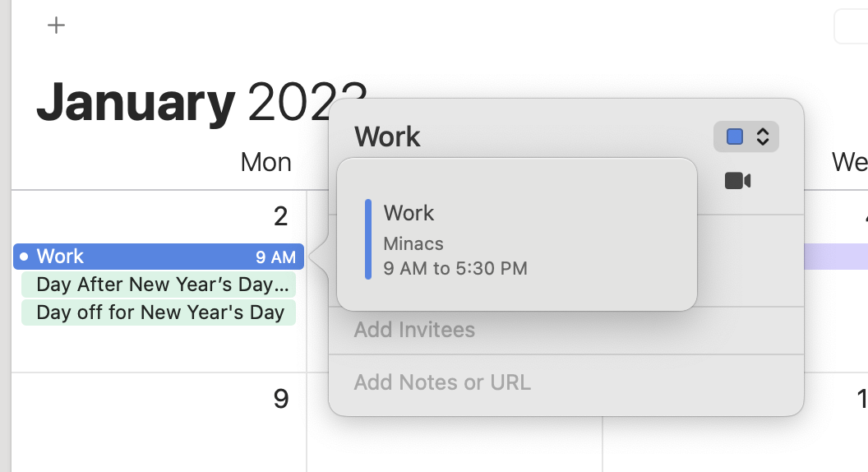
Task: Click the Mon column header
Action: [265, 162]
